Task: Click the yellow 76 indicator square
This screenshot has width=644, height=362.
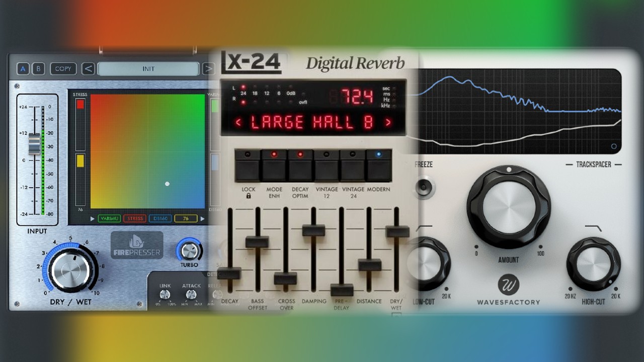Action: [80, 160]
